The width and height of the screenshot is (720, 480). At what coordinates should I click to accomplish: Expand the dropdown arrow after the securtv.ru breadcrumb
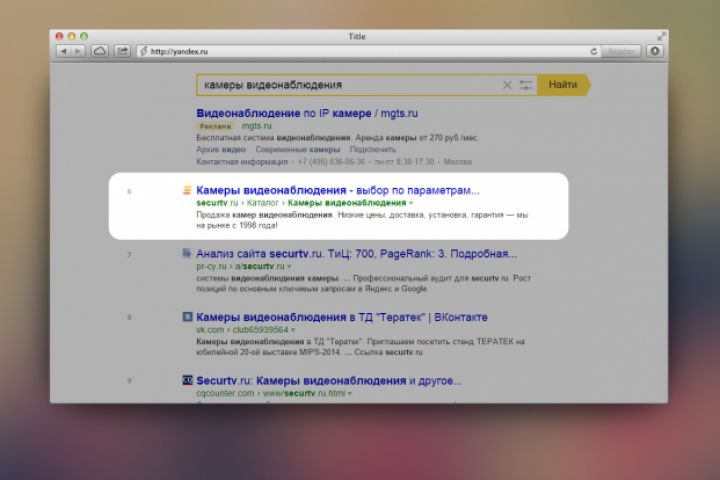[411, 203]
